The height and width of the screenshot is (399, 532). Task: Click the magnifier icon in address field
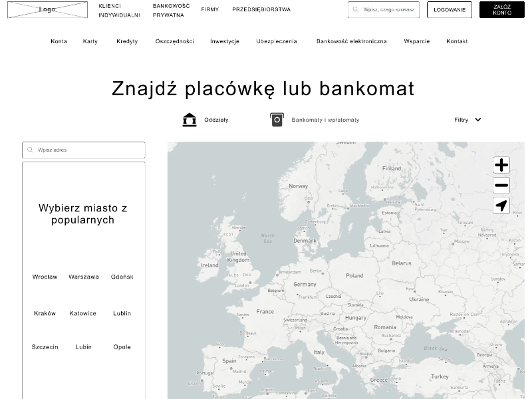(x=30, y=150)
